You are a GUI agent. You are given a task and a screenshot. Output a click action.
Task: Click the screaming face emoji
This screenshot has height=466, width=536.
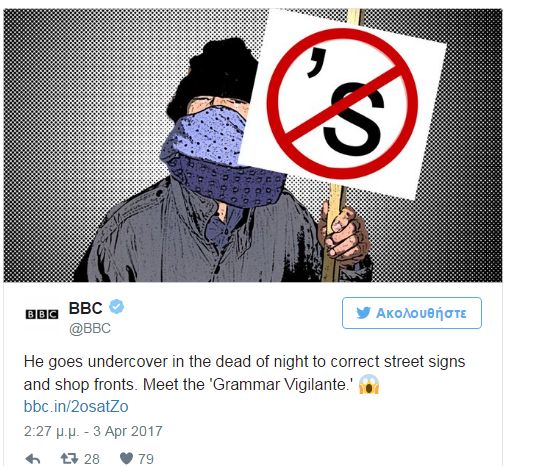coord(369,384)
